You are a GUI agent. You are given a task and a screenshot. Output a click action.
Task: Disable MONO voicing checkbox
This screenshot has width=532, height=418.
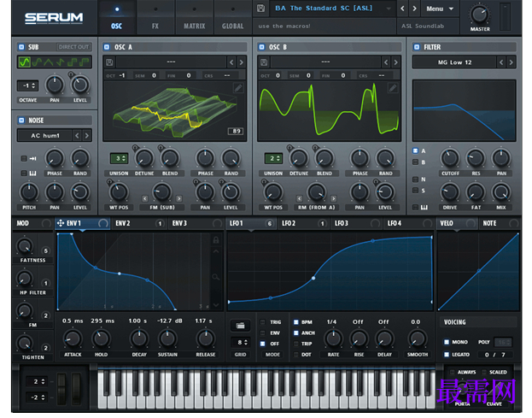point(447,342)
